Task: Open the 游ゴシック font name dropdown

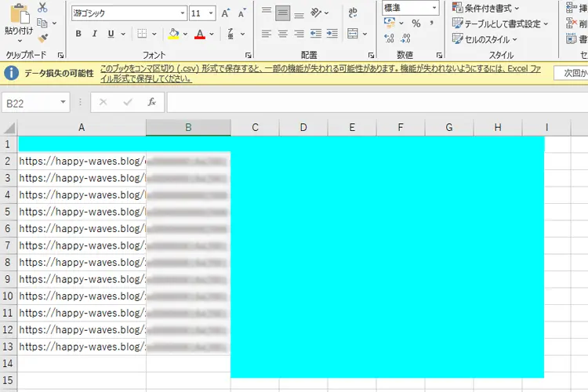Action: pos(182,13)
